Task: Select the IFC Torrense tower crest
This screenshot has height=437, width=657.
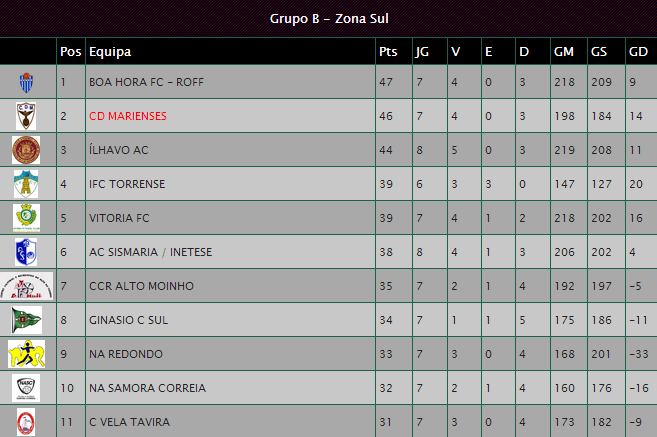Action: (x=26, y=184)
